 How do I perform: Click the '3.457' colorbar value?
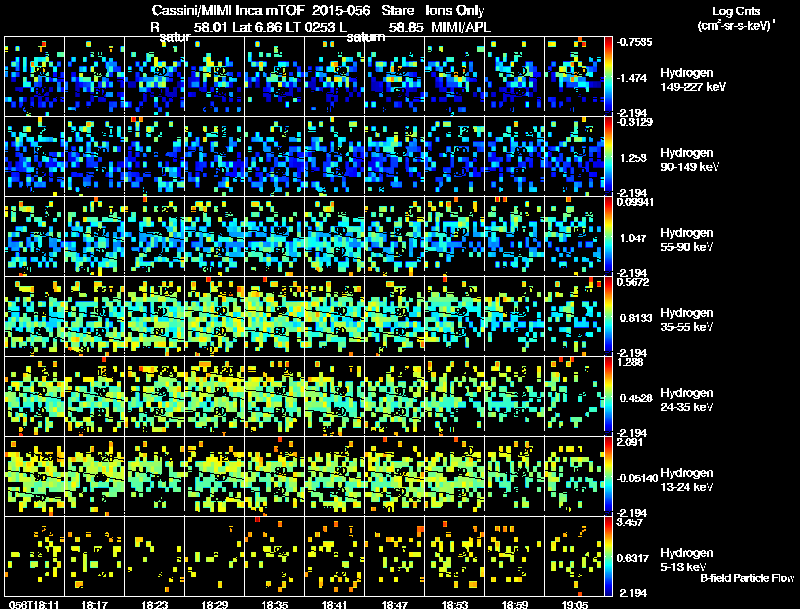click(x=631, y=522)
